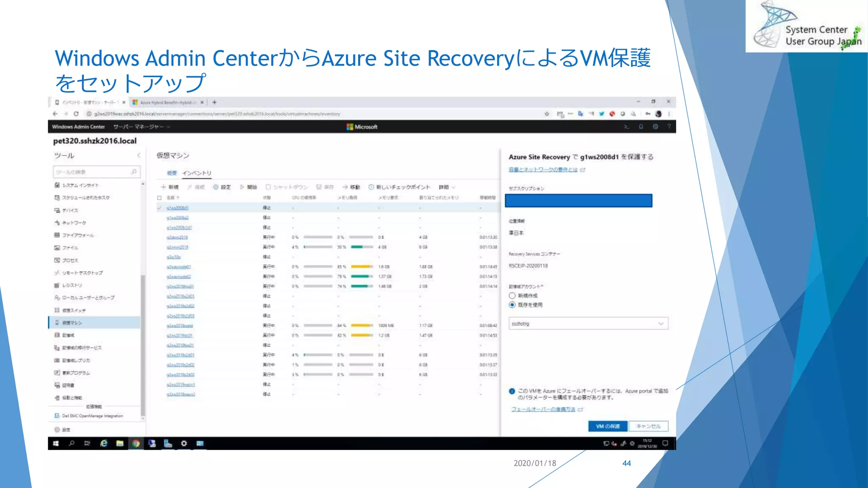868x488 pixels.
Task: Open システム インサイト tool icon
Action: point(57,185)
